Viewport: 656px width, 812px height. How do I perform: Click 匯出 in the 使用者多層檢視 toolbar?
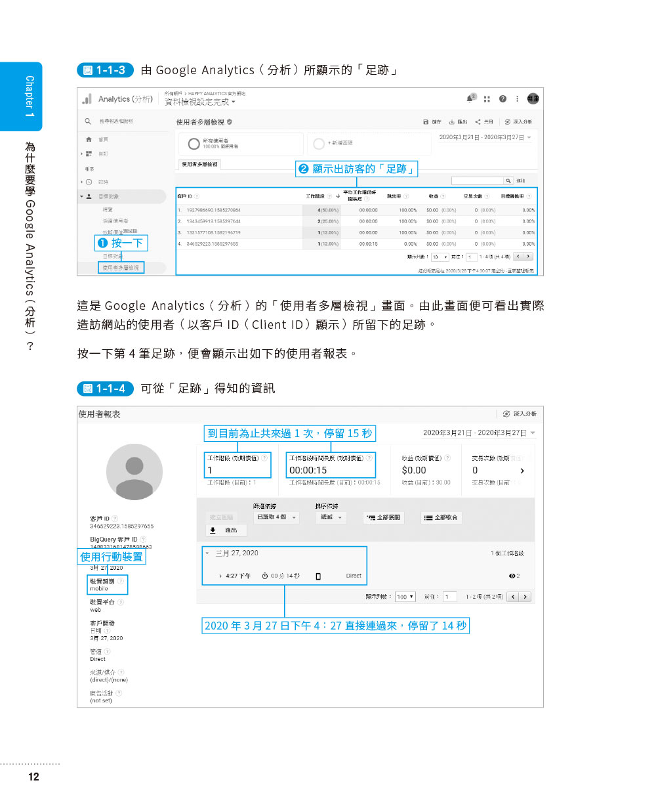pyautogui.click(x=459, y=122)
